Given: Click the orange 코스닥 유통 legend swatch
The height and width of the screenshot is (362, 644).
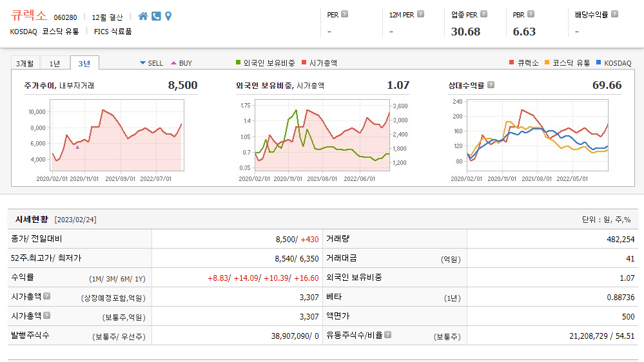Looking at the screenshot, I should click(547, 62).
